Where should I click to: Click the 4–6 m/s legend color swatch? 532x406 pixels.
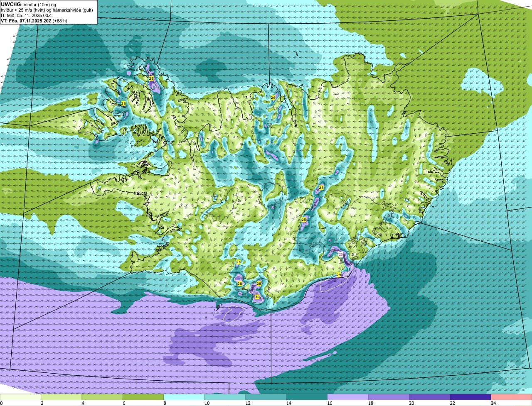point(103,397)
